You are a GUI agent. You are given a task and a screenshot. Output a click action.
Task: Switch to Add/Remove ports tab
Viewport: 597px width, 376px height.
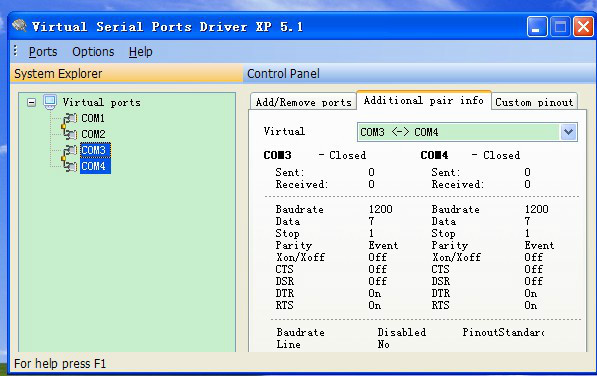[303, 102]
